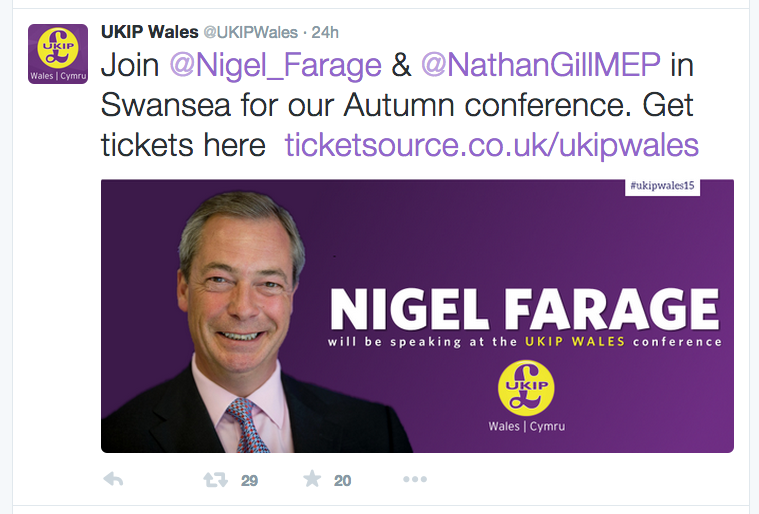
Task: Visit the @NathanGillMEP mention
Action: [541, 65]
